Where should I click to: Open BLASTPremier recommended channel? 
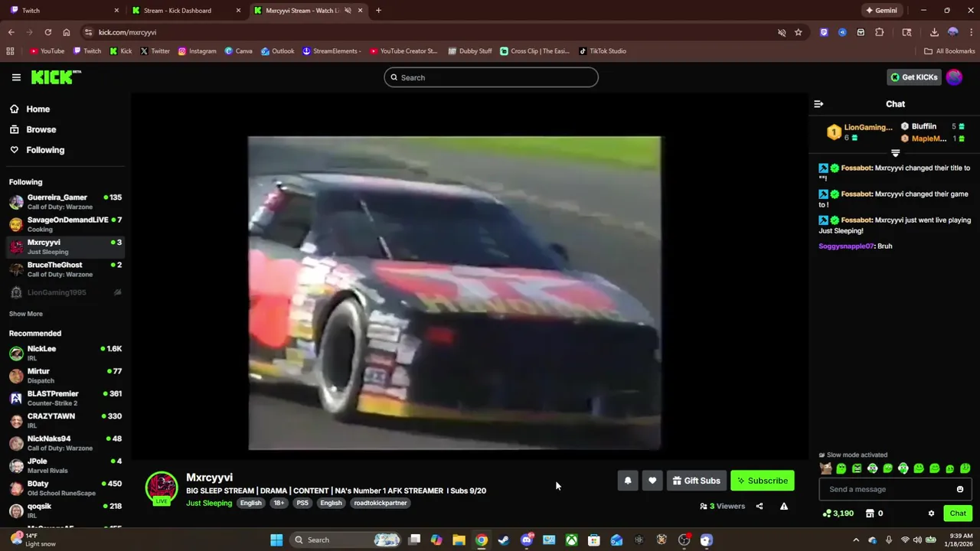click(x=65, y=398)
